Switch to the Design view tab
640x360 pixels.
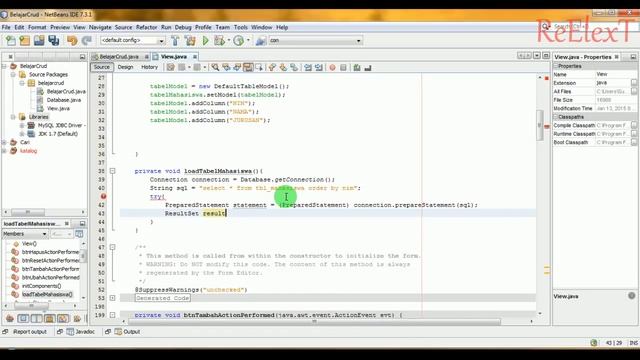[x=125, y=67]
